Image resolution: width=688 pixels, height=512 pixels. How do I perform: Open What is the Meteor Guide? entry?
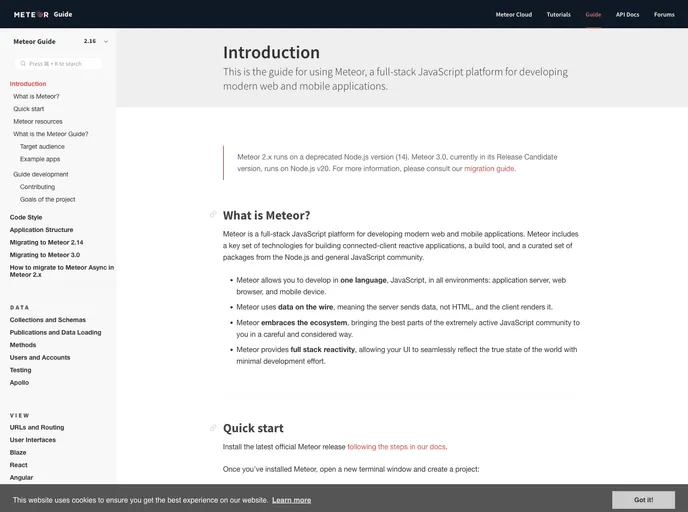50,134
